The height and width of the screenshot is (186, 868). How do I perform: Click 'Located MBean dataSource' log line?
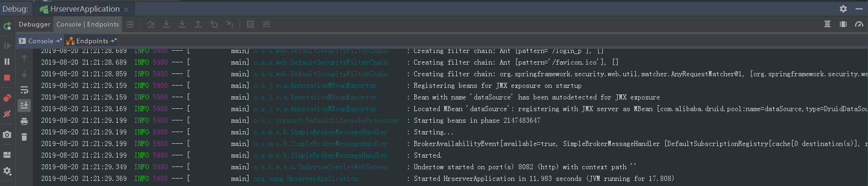click(640, 109)
